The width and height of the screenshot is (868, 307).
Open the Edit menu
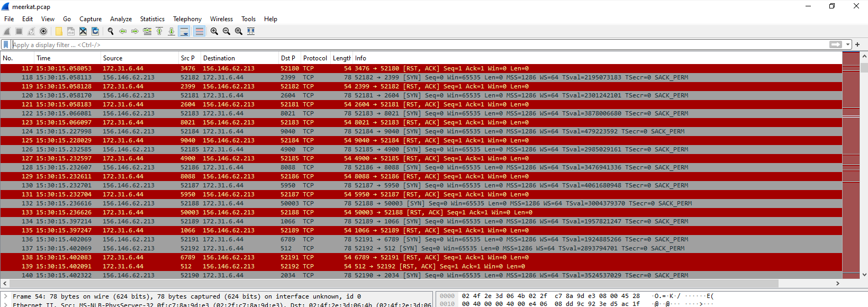28,19
